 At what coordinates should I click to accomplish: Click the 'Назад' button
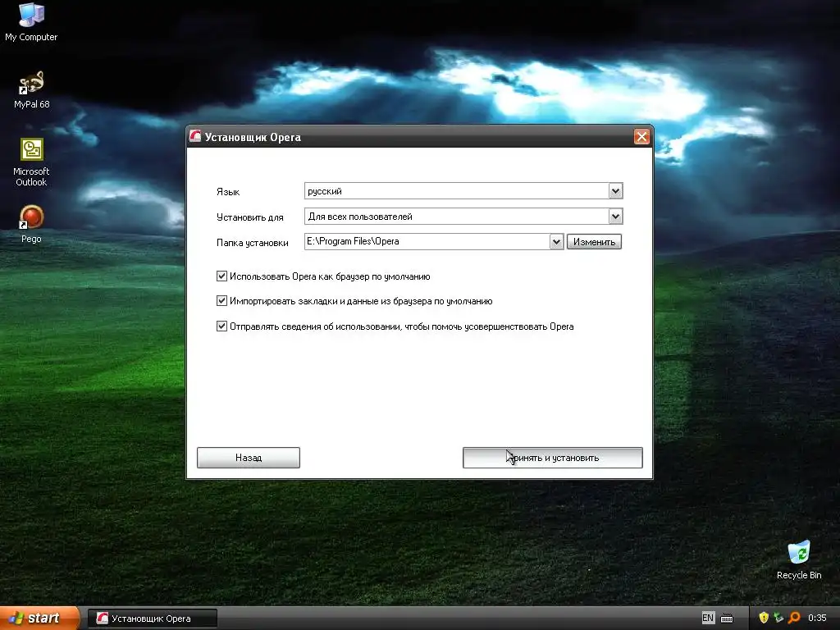[249, 458]
